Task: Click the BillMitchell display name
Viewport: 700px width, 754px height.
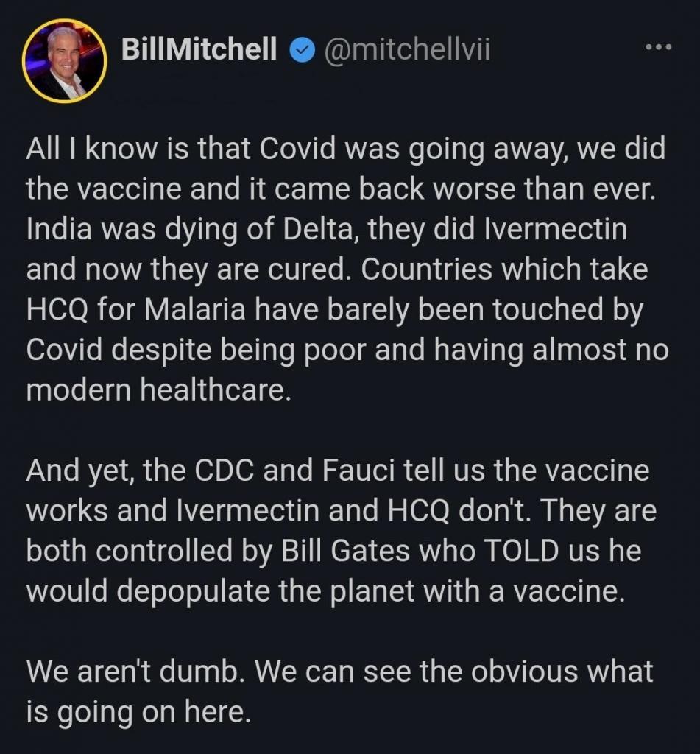Action: pyautogui.click(x=199, y=49)
